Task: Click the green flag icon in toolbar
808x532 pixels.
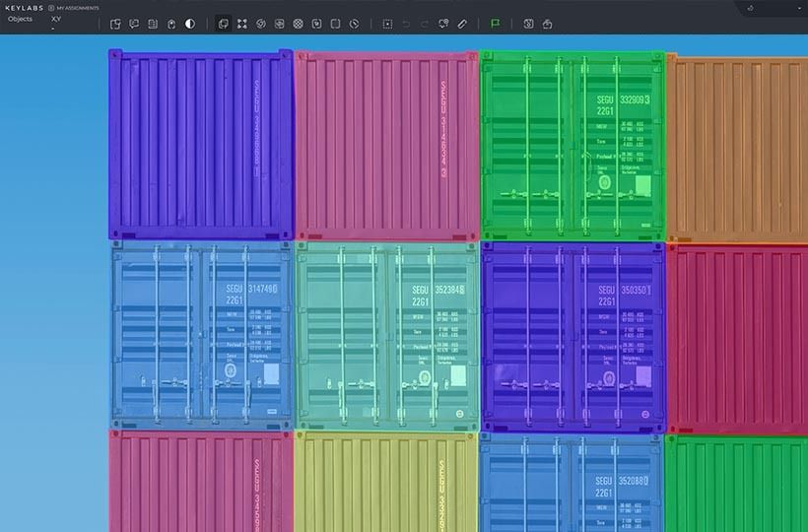Action: coord(496,24)
